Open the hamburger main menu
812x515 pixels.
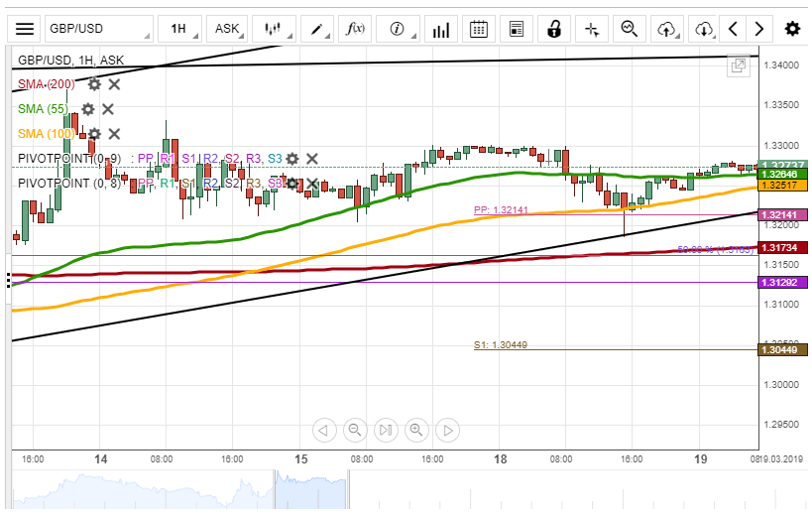point(24,29)
